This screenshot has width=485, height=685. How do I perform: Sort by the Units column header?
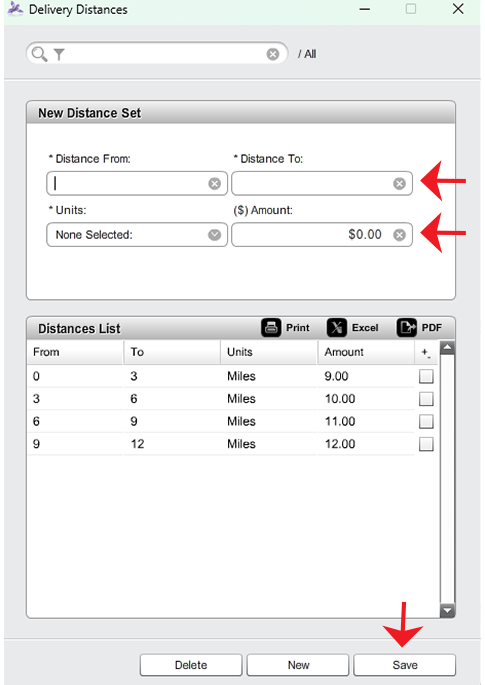pos(269,352)
